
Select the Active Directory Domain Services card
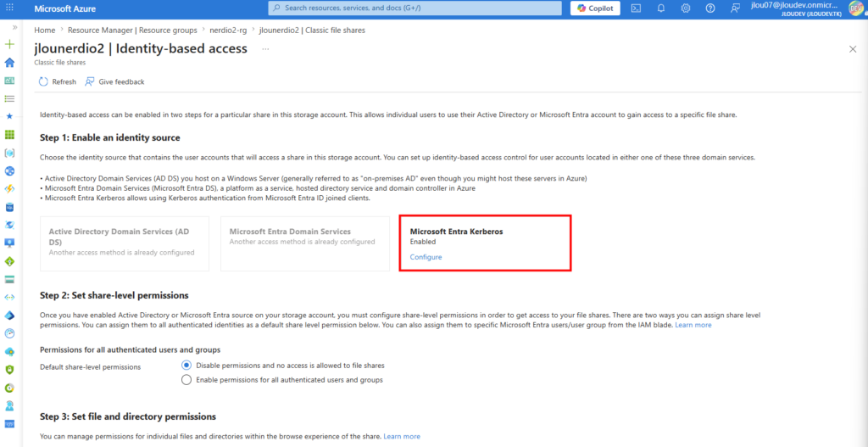[125, 243]
